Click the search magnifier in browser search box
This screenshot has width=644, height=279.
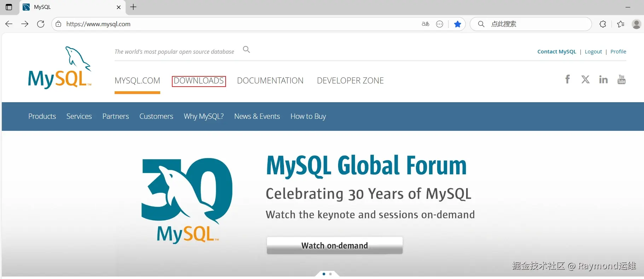pyautogui.click(x=481, y=24)
